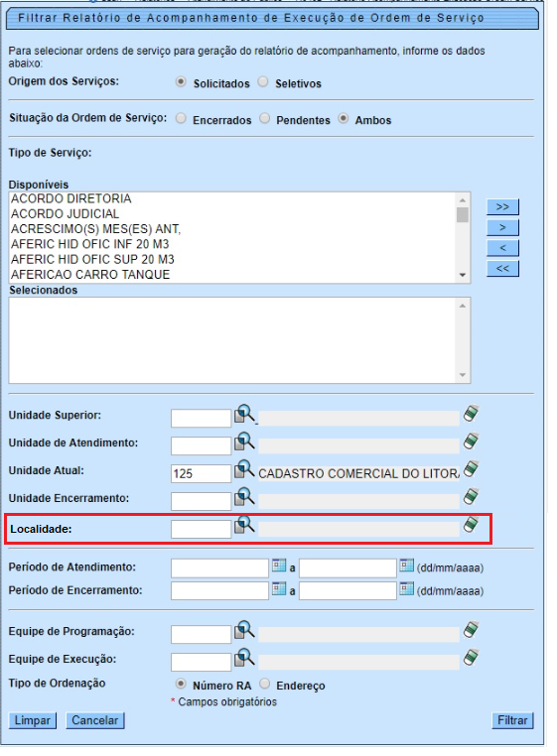This screenshot has width=557, height=756.
Task: Select AFERICAO CARRO TANQUE in the list
Action: pos(90,275)
